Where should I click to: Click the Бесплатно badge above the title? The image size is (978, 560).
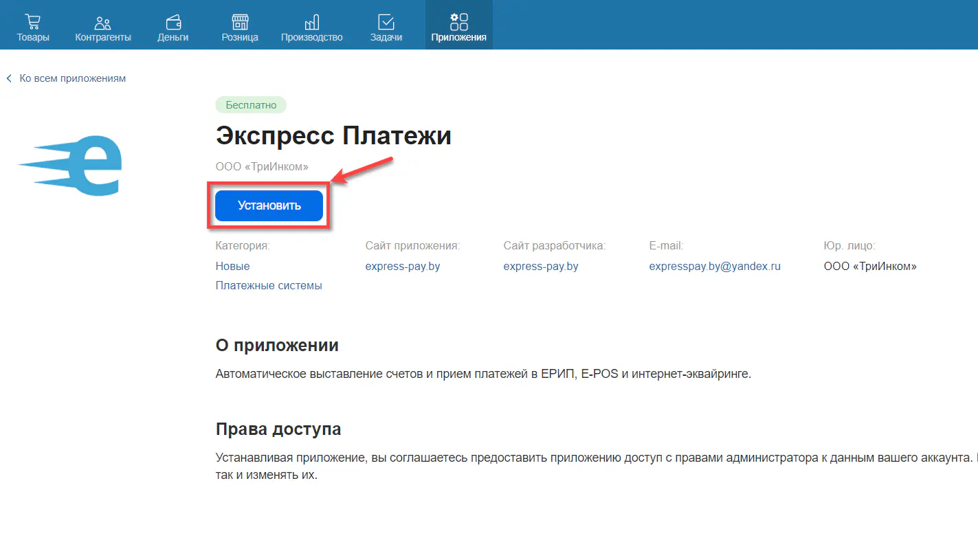click(x=250, y=104)
